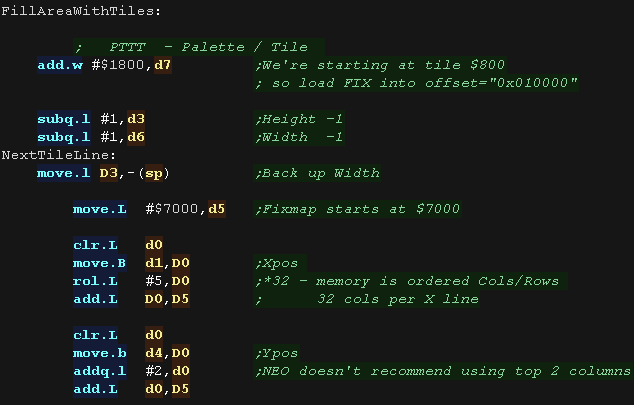Screen dimensions: 634x405
Task: Click the addq.l instruction mnemonic
Action: point(99,371)
